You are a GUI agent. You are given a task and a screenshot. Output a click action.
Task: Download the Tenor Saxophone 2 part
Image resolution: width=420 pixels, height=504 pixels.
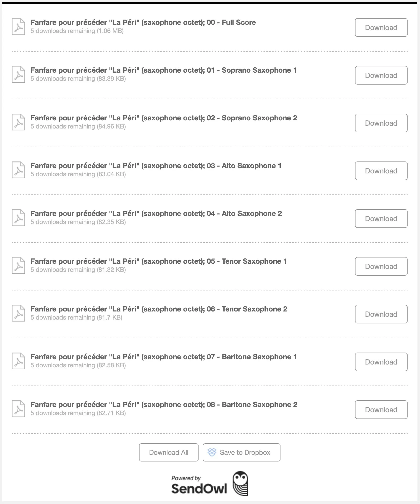pos(381,314)
